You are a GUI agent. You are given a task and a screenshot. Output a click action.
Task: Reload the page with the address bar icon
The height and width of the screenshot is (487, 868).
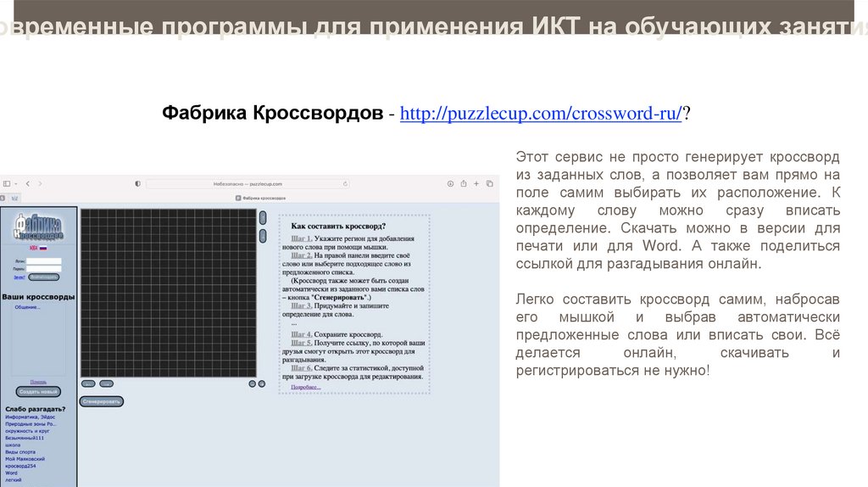tap(345, 183)
